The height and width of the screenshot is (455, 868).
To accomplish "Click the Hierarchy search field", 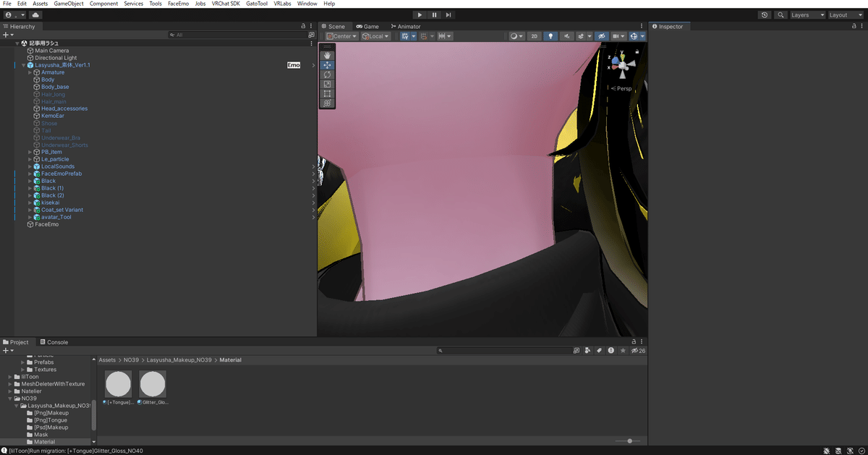I will [x=237, y=35].
